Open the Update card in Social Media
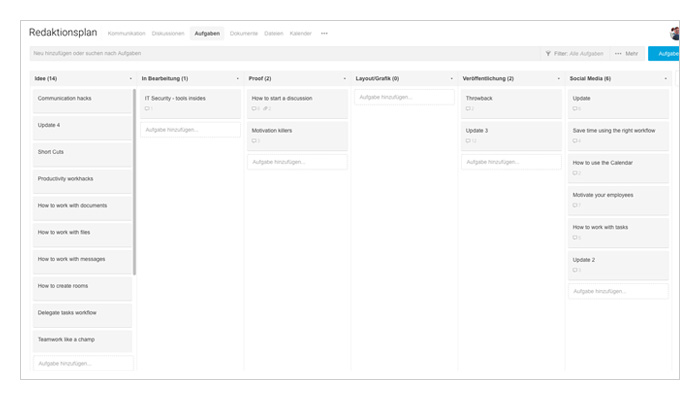The image size is (700, 399). click(618, 104)
